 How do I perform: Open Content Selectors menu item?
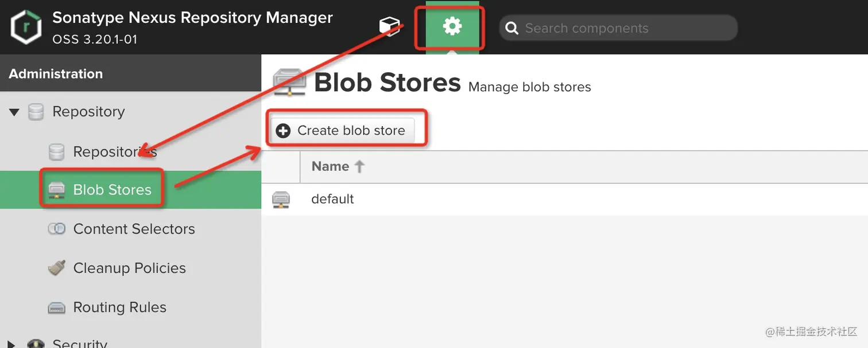coord(134,229)
